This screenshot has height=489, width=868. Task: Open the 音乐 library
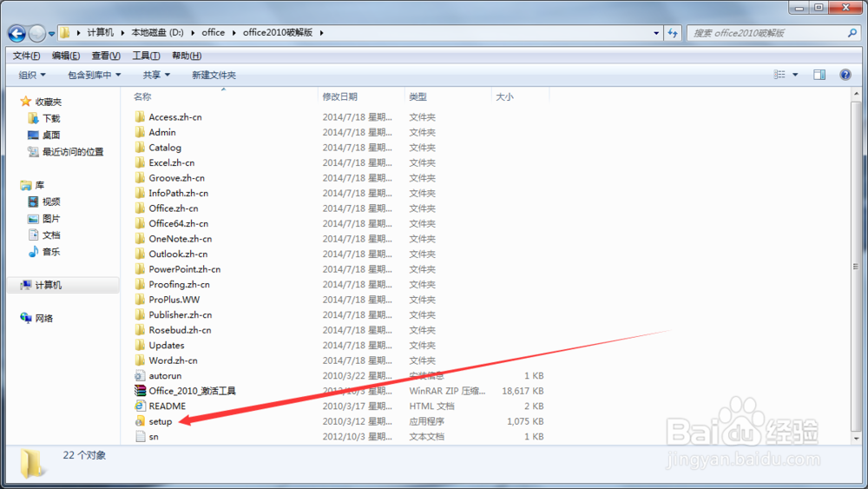[51, 251]
